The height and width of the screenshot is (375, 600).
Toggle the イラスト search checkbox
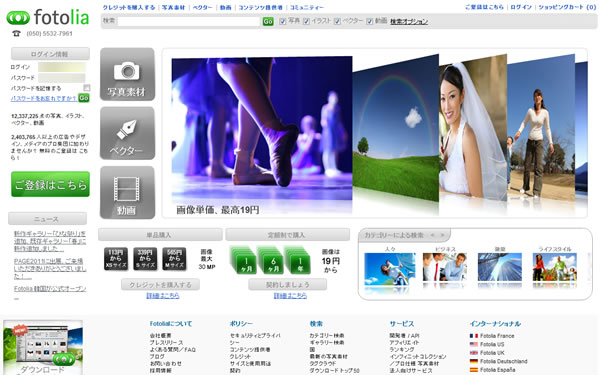[307, 21]
